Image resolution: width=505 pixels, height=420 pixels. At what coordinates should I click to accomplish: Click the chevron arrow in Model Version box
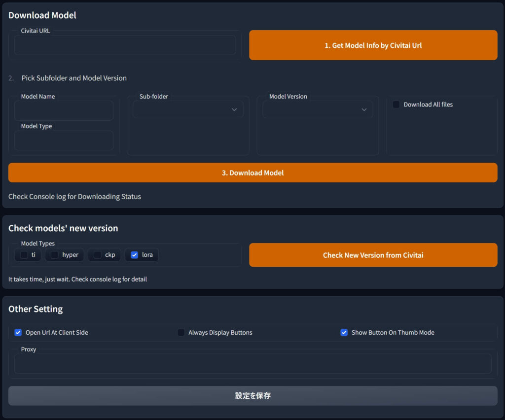tap(364, 109)
